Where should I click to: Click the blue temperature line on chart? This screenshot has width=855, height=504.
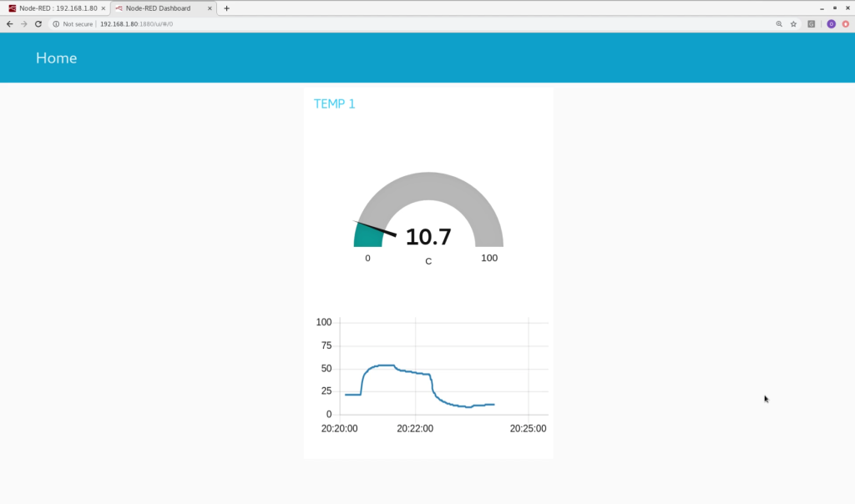[380, 365]
